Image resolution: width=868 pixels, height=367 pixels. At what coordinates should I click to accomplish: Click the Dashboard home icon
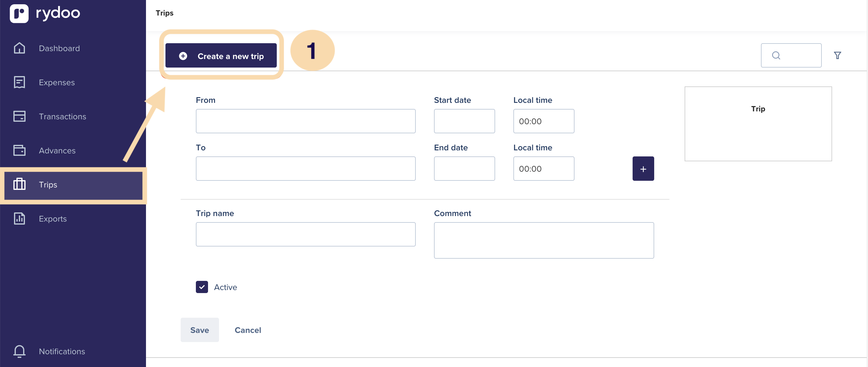(19, 48)
